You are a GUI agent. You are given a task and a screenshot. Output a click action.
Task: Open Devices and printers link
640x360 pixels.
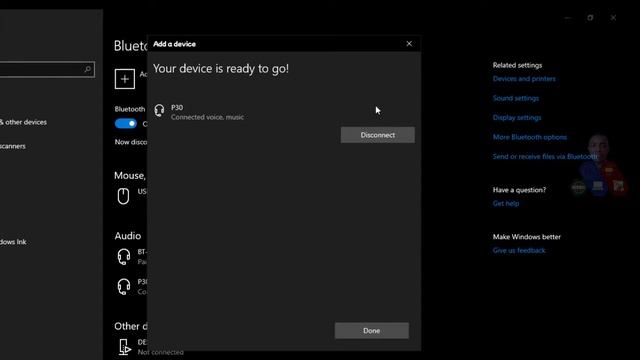pos(524,79)
